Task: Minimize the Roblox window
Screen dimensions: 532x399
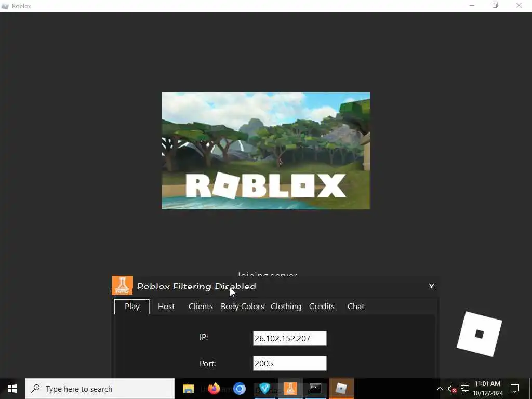Action: (x=472, y=5)
